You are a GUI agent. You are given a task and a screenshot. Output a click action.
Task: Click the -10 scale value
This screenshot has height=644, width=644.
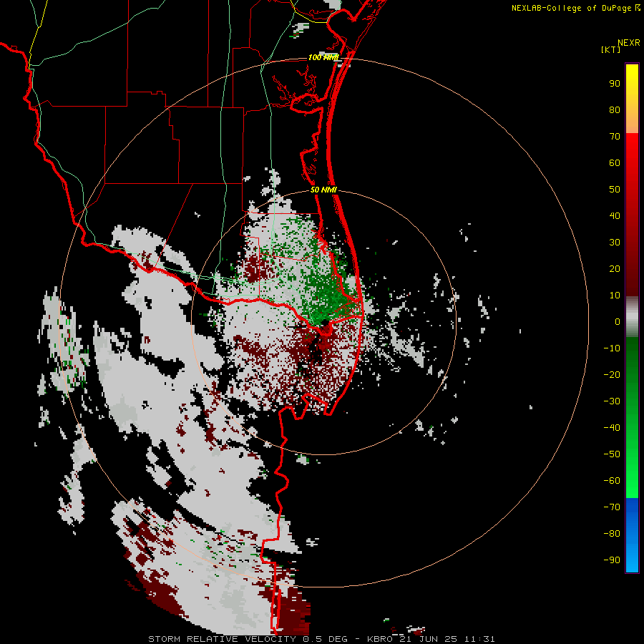(x=612, y=348)
